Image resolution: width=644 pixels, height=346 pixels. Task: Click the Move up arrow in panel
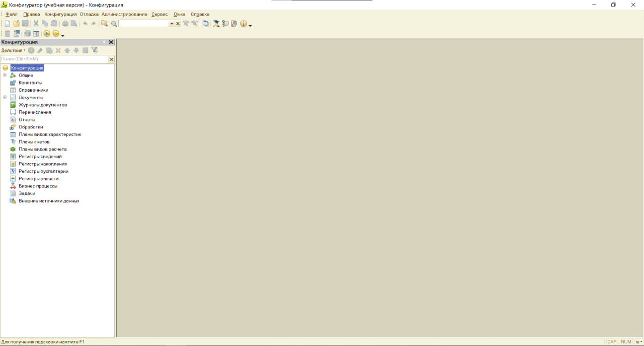[x=67, y=50]
